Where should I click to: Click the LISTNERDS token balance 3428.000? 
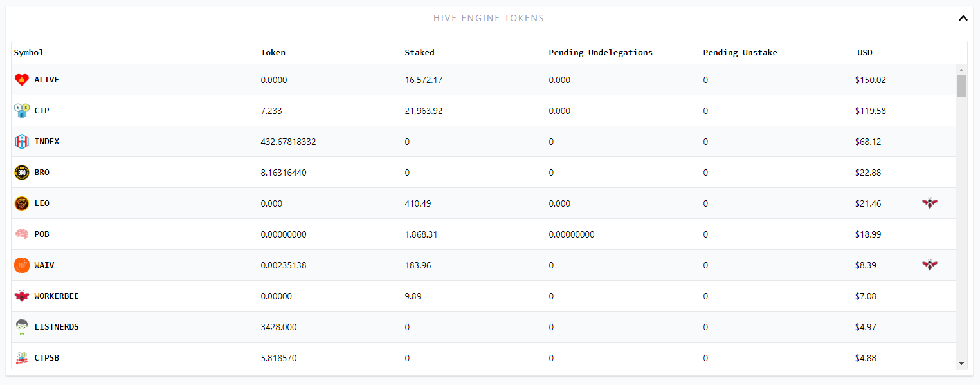[x=279, y=327]
